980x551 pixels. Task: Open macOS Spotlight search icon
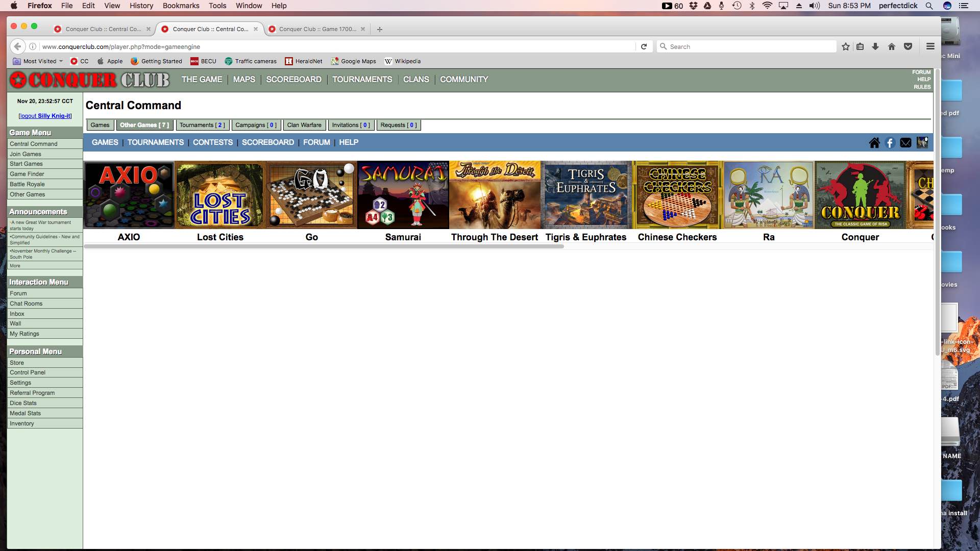coord(929,6)
